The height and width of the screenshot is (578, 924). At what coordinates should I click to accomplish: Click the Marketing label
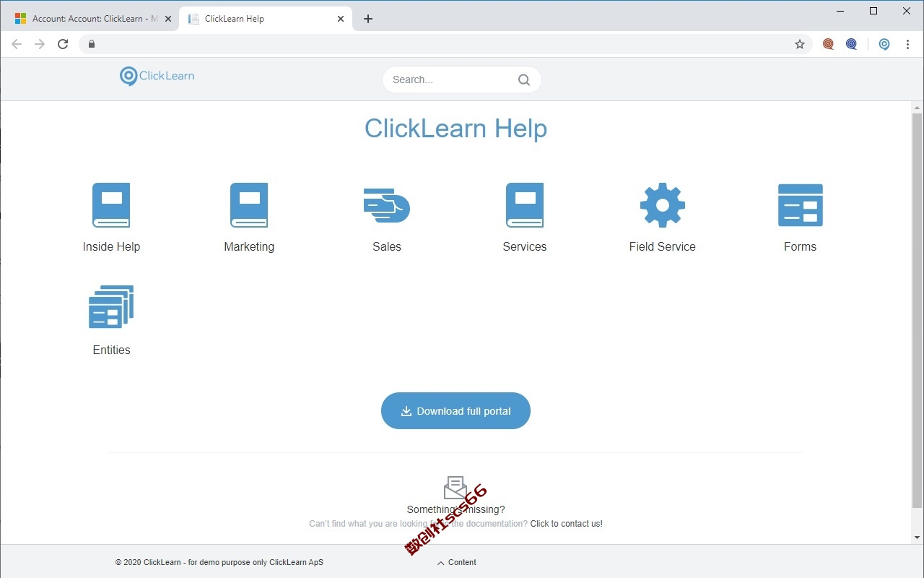tap(249, 246)
